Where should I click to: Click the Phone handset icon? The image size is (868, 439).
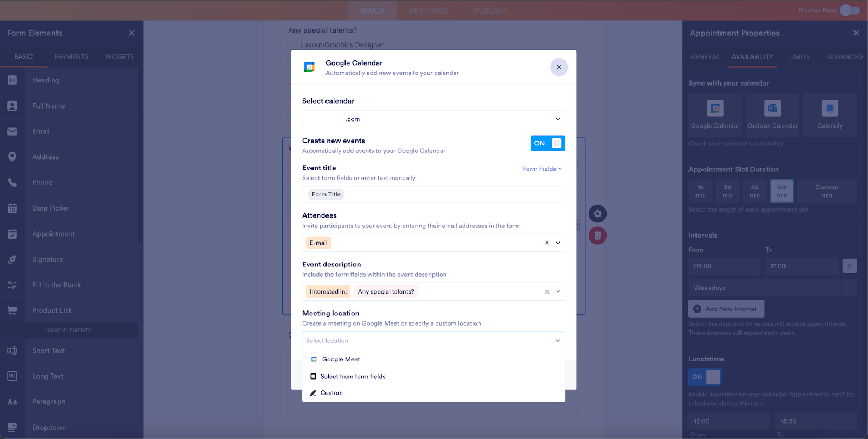[12, 182]
